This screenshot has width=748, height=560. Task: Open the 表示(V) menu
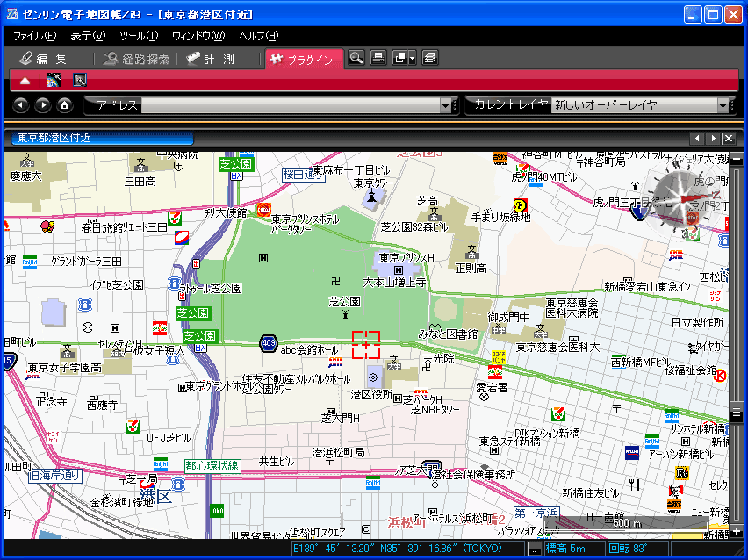click(88, 36)
